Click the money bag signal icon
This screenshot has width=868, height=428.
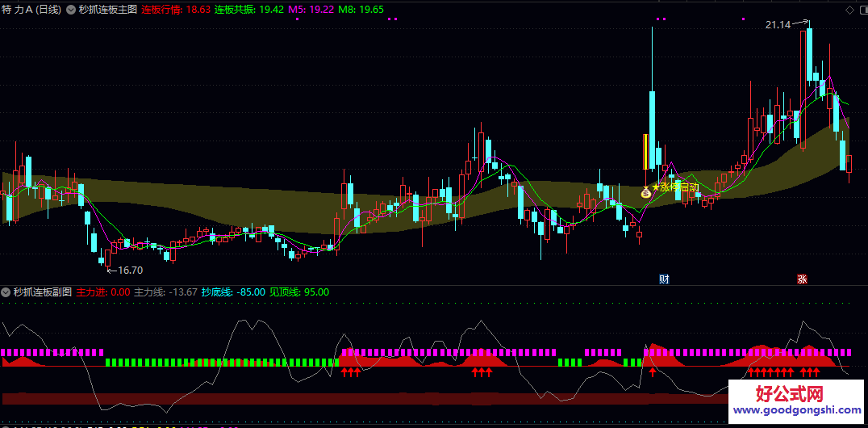click(645, 192)
